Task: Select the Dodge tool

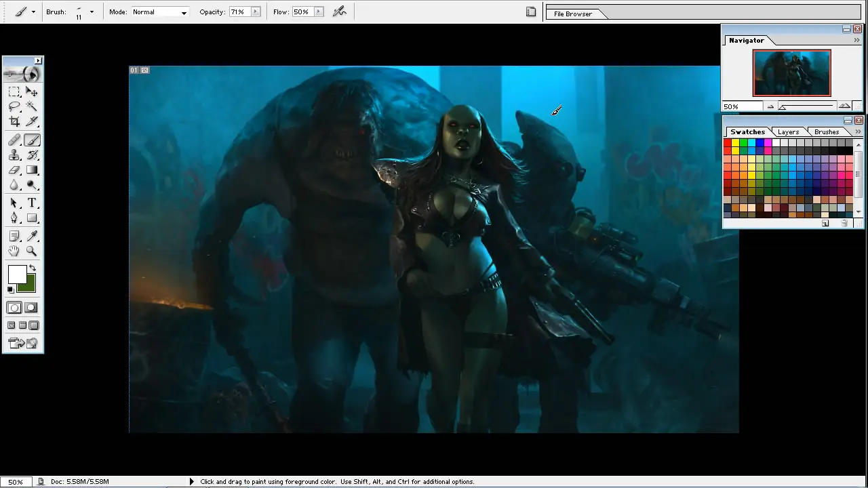Action: (32, 185)
